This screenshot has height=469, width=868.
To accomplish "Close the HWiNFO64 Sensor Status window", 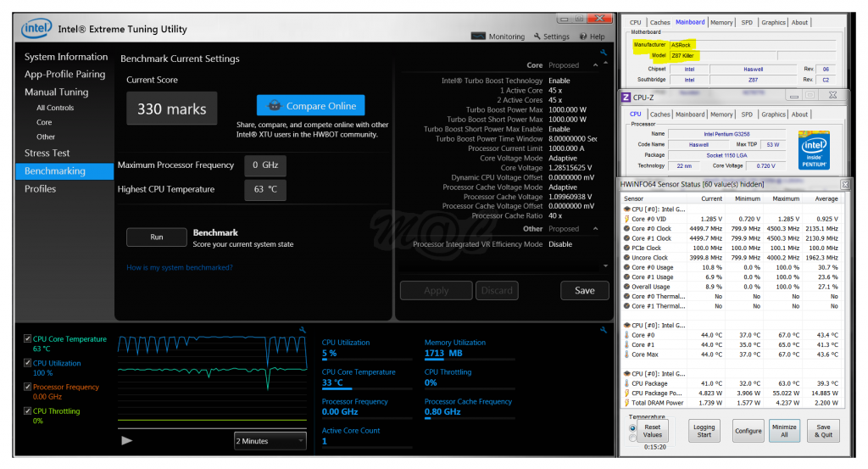I will [844, 184].
